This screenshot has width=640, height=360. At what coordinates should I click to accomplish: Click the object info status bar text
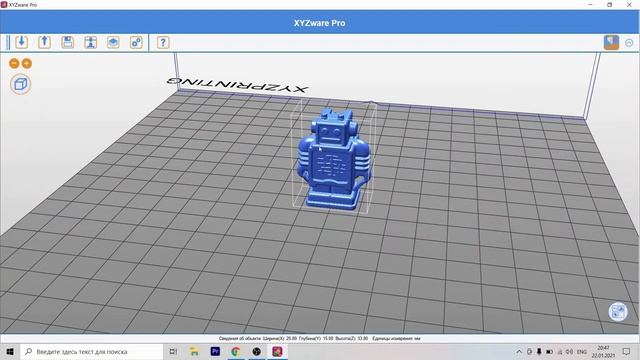(x=320, y=338)
